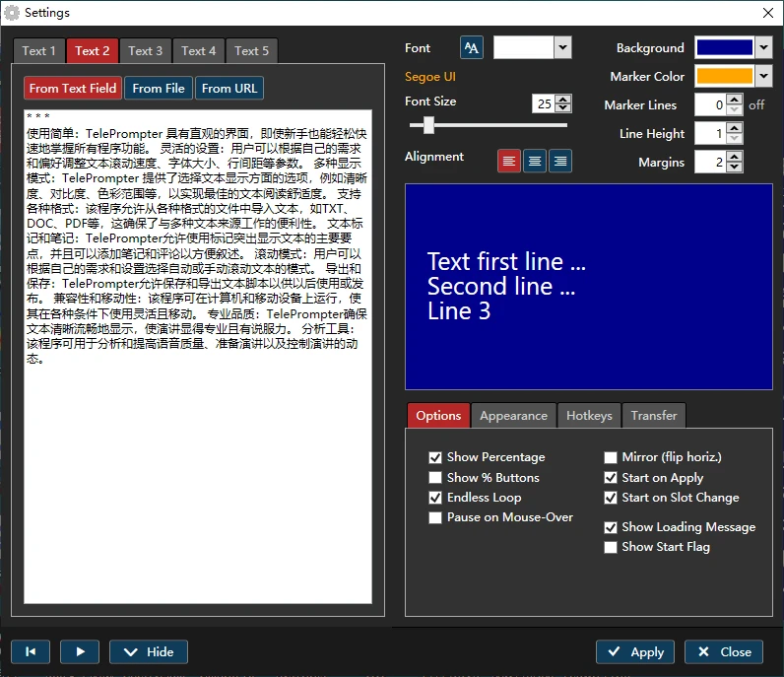This screenshot has height=677, width=784.
Task: Toggle Start on Slot Change checkbox
Action: (x=610, y=498)
